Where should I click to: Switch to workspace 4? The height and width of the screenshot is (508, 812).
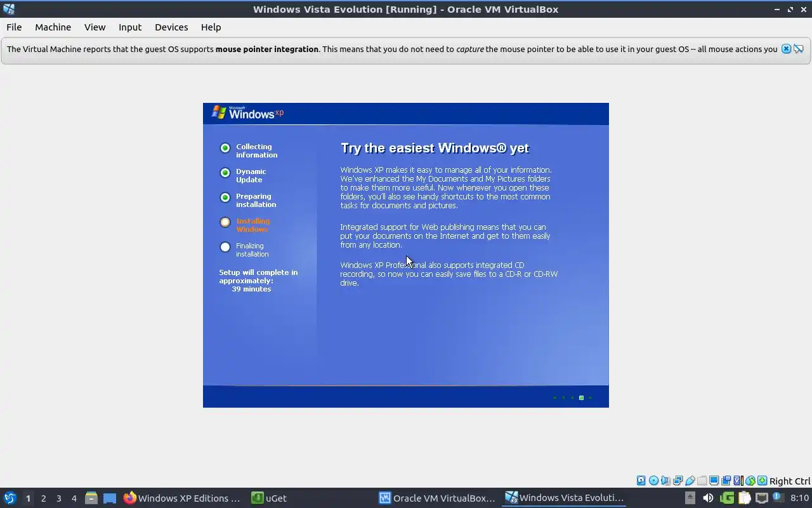tap(74, 498)
